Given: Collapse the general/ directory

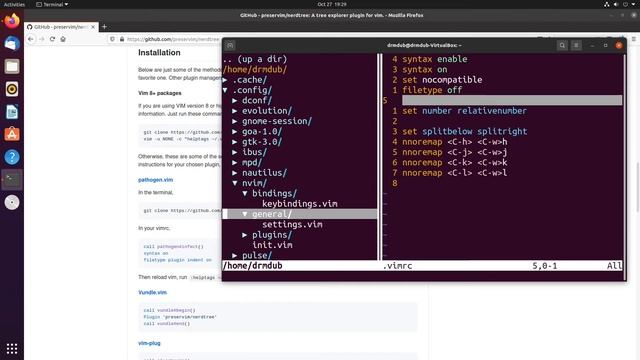Looking at the screenshot, I should [x=244, y=214].
